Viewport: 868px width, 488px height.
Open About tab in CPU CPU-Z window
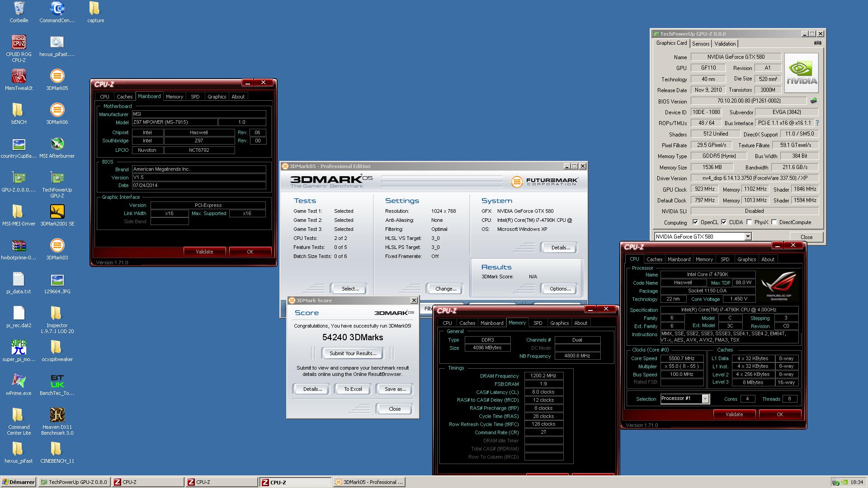tap(768, 259)
